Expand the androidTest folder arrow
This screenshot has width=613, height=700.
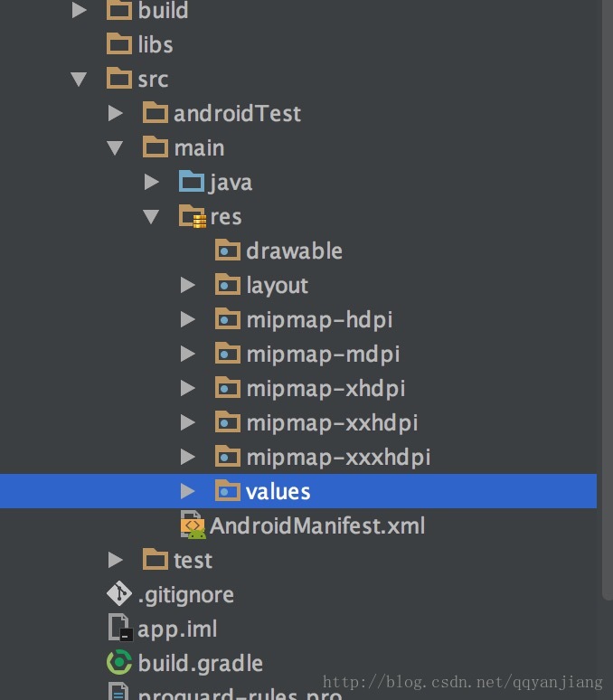(115, 113)
